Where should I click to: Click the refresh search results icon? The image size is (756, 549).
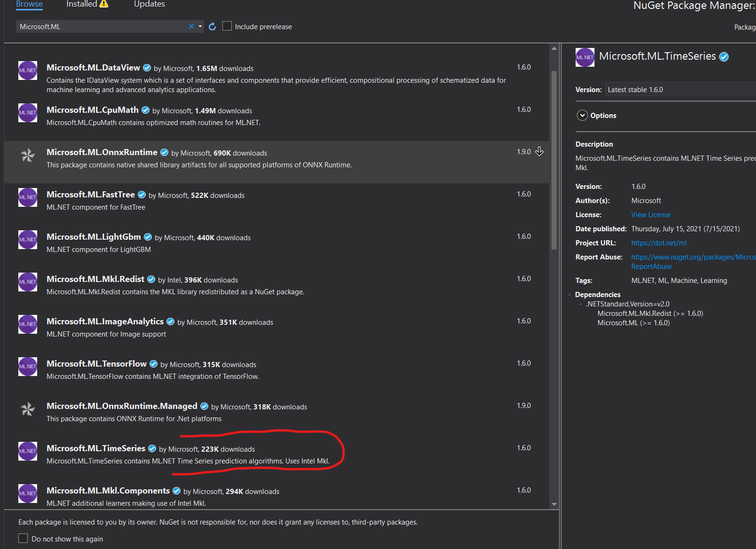tap(213, 27)
